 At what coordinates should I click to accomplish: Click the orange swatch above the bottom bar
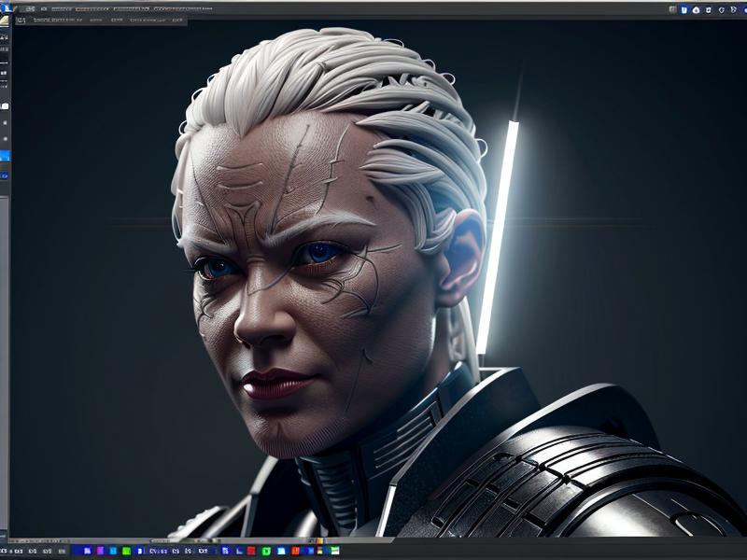(x=320, y=541)
